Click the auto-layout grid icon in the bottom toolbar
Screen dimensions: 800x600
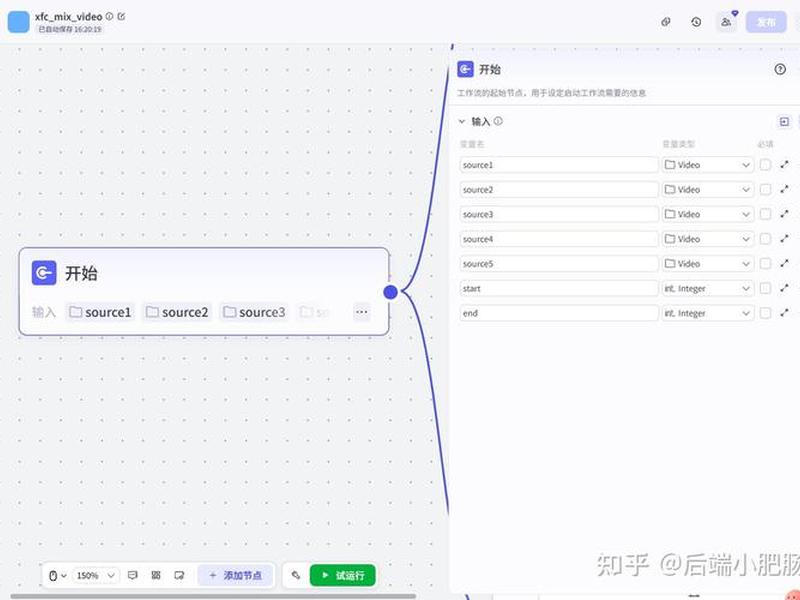[156, 576]
